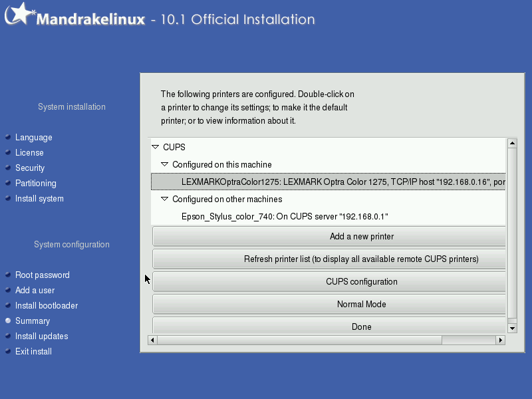Click the bullet next to Language

(8, 137)
